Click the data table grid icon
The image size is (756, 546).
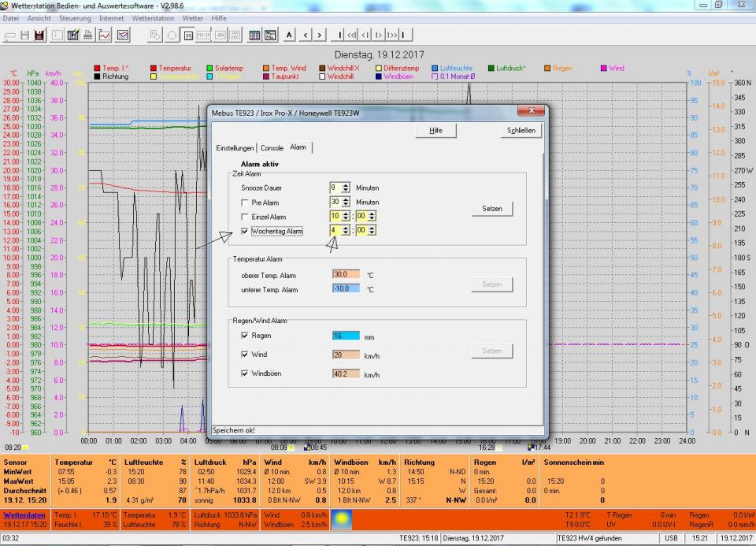pyautogui.click(x=254, y=35)
